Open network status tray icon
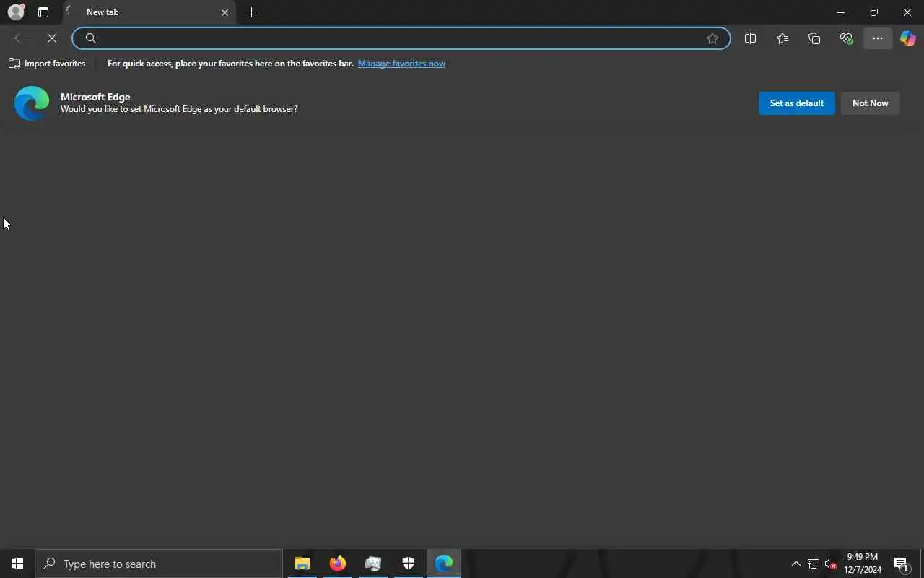 [x=813, y=564]
